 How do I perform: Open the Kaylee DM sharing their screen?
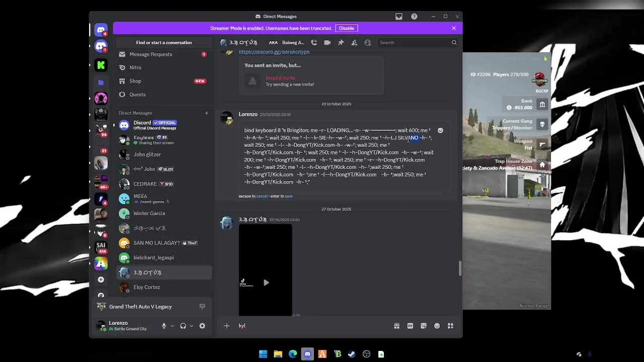tap(164, 140)
